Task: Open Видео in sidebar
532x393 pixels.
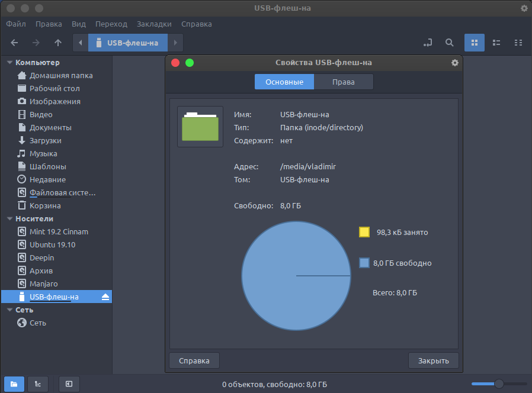Action: point(56,115)
